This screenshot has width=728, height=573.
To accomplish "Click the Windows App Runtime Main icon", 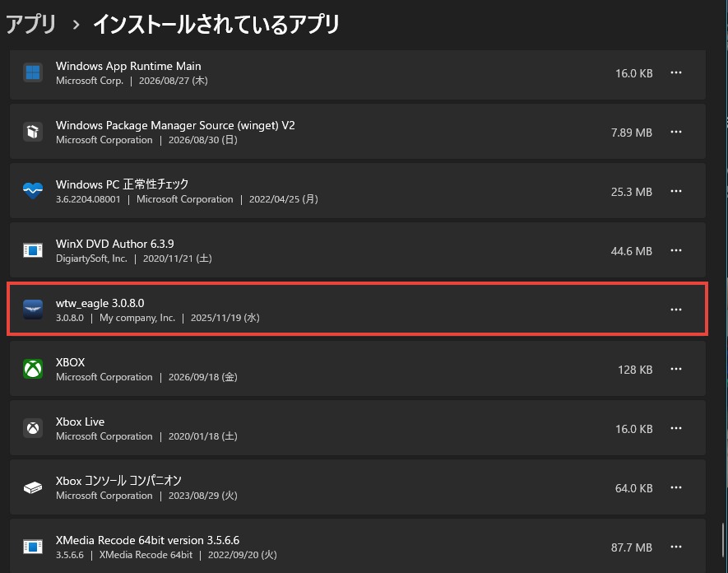I will coord(33,72).
